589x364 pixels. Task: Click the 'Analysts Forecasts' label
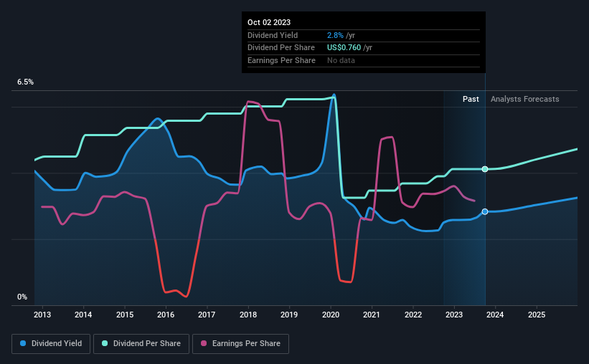pyautogui.click(x=524, y=99)
